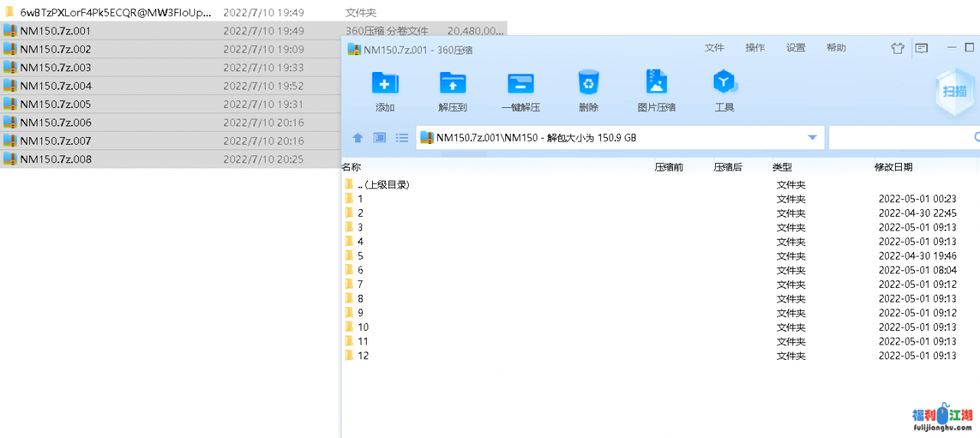Click the 删除 (Delete) trash icon
The width and height of the screenshot is (980, 438).
pyautogui.click(x=588, y=84)
